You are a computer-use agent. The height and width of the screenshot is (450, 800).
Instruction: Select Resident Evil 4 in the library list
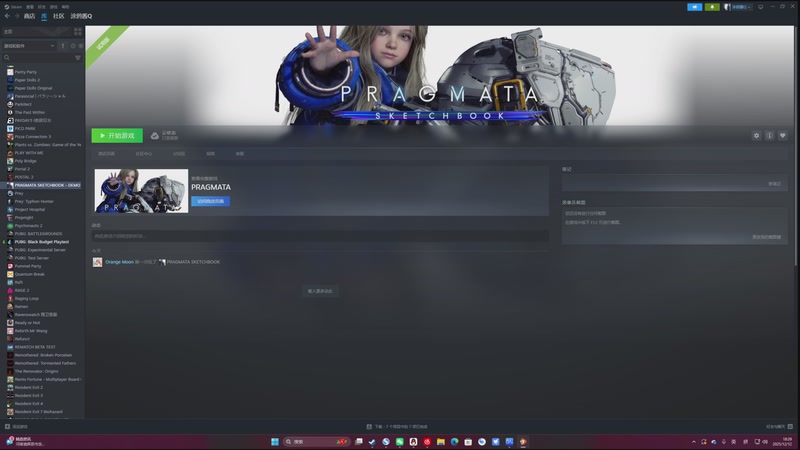29,404
